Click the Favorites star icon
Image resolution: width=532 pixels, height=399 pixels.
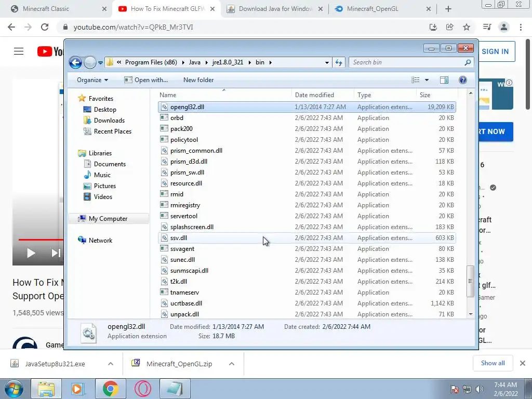point(82,98)
